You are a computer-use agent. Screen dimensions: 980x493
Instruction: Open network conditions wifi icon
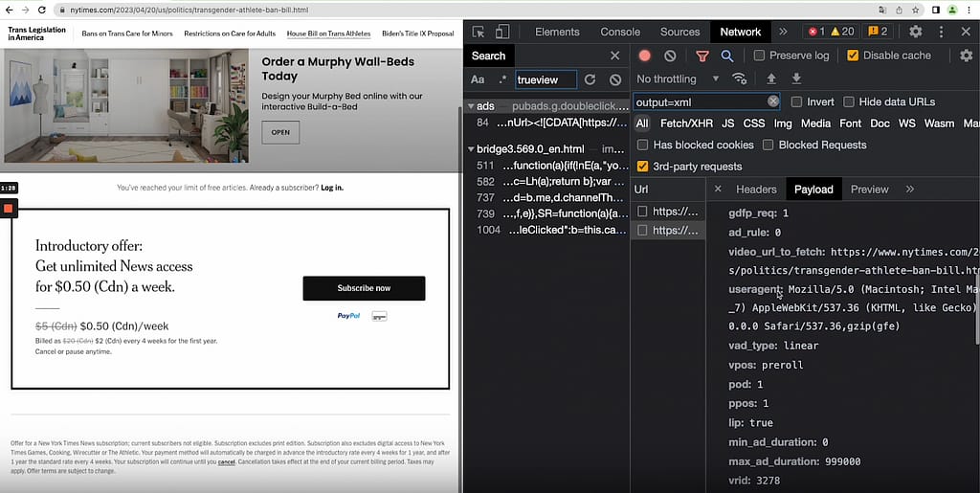pos(739,78)
